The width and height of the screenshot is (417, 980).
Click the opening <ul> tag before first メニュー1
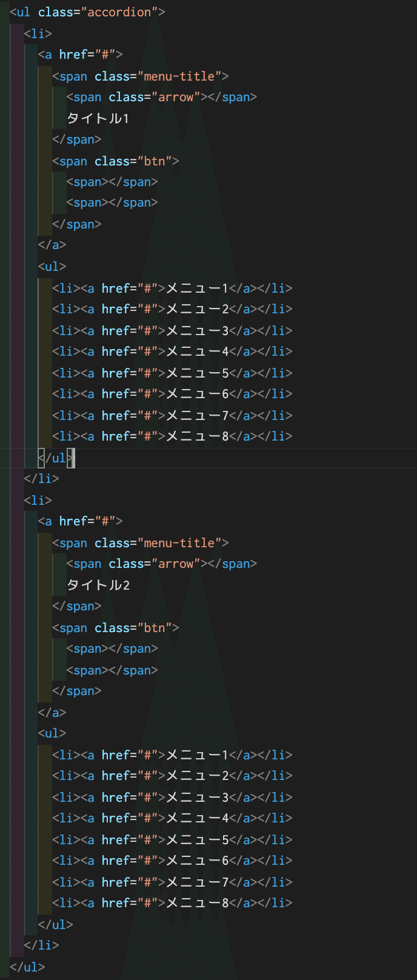pyautogui.click(x=52, y=266)
